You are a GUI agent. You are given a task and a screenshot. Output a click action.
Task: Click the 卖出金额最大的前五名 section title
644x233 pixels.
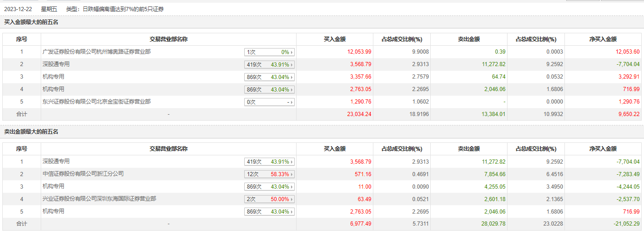pos(31,132)
